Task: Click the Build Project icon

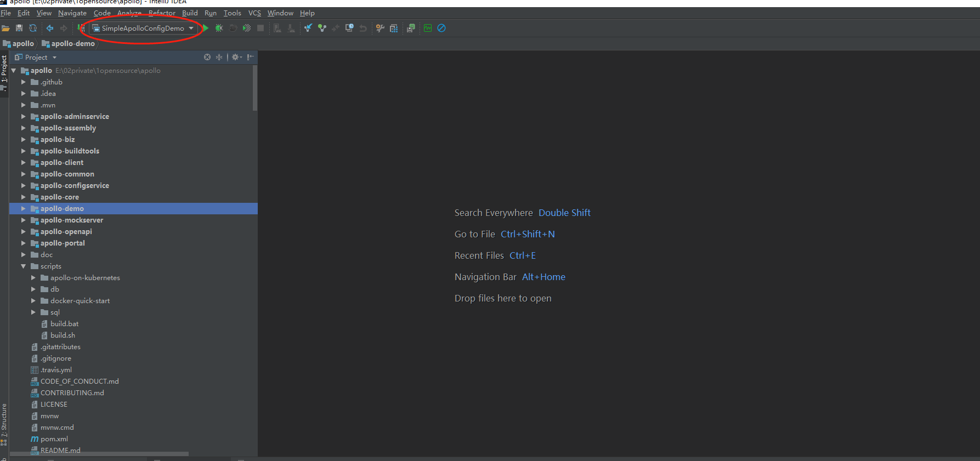Action: (x=81, y=28)
